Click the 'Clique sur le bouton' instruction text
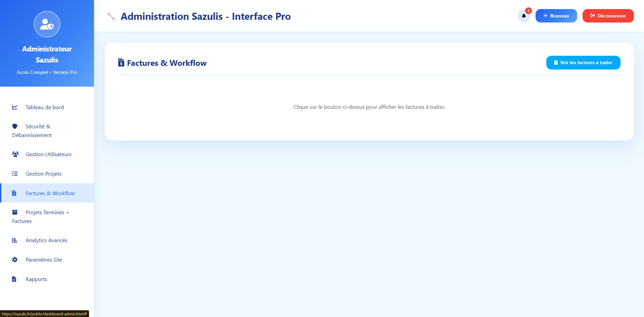Image resolution: width=644 pixels, height=317 pixels. 369,107
